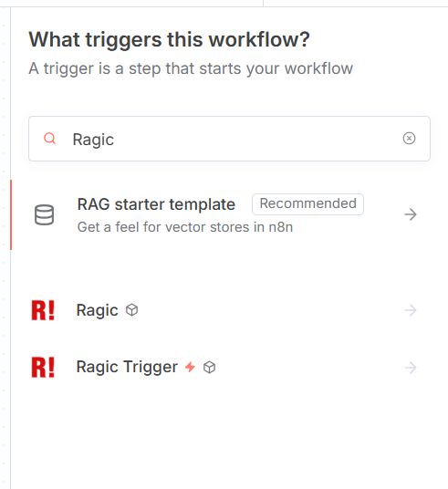
Task: Click the cube icon beside Ragic Trigger
Action: click(209, 367)
